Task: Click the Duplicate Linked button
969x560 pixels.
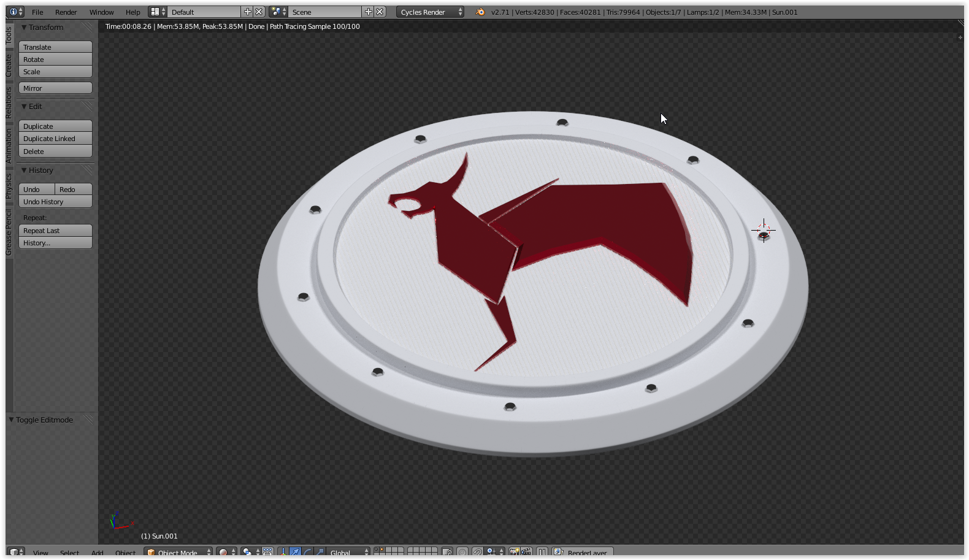Action: pyautogui.click(x=55, y=139)
